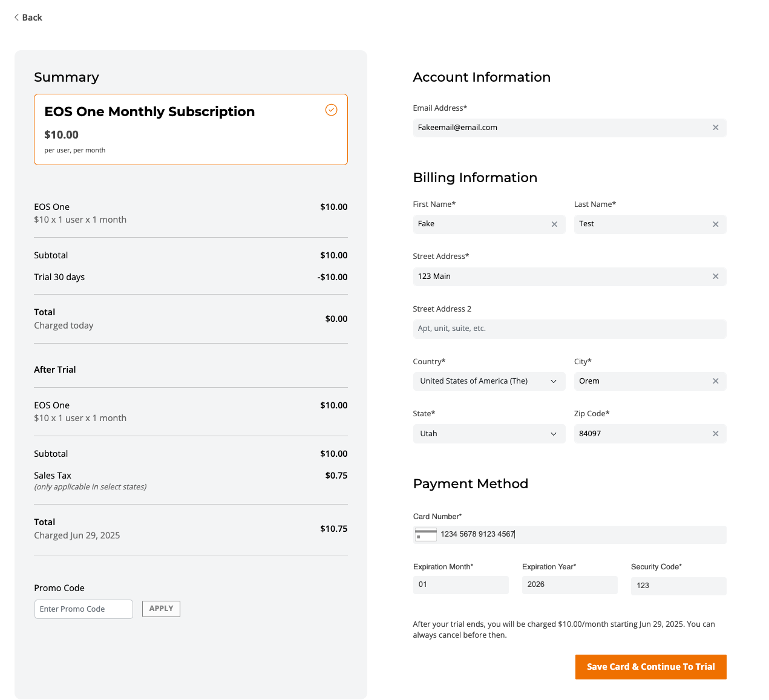Screen dimensions: 769x700
Task: Click the per user, per month text
Action: click(x=74, y=150)
